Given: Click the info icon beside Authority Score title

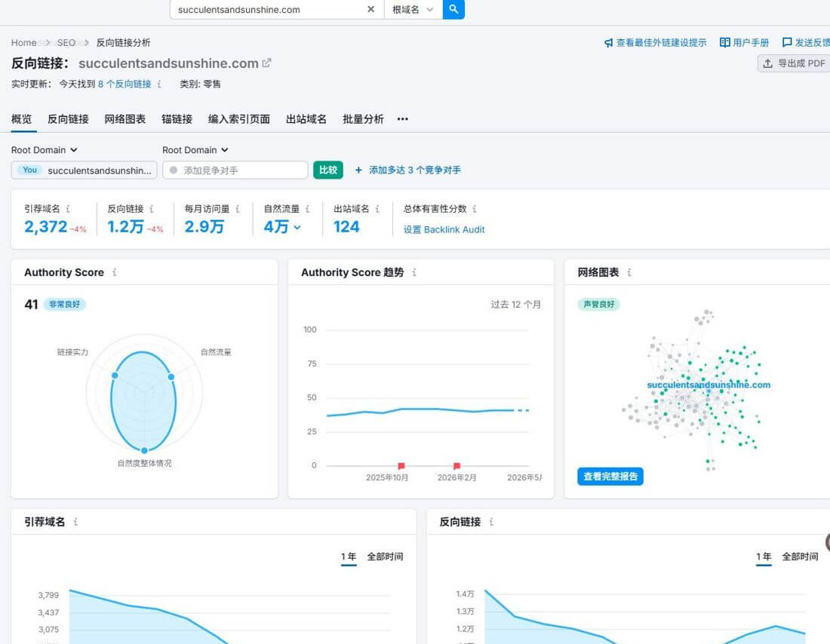Looking at the screenshot, I should 115,272.
